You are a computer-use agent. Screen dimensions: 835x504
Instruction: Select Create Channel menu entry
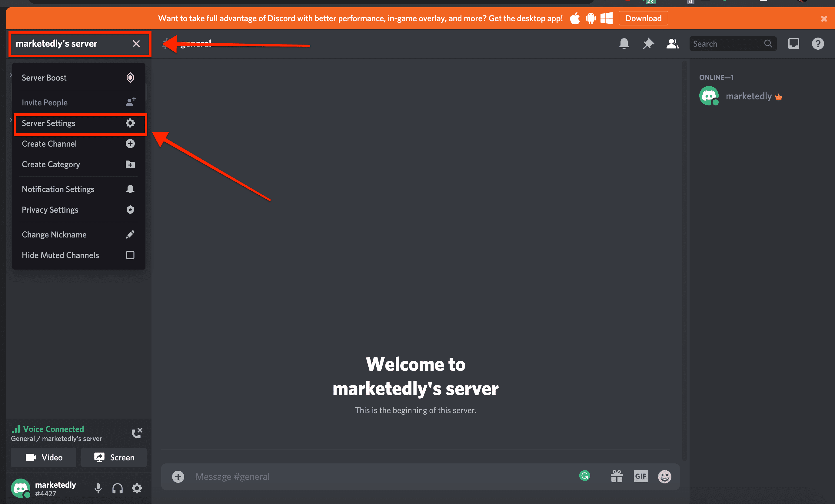click(x=78, y=144)
